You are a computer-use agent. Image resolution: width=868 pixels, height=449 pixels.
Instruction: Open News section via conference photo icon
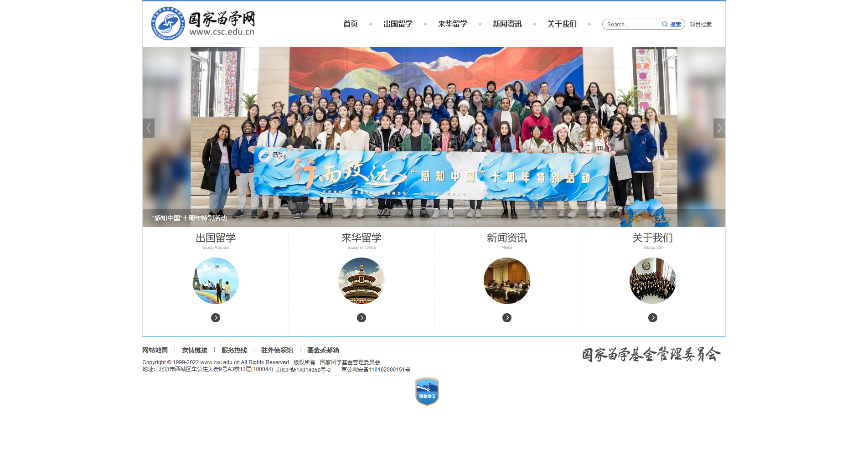(506, 280)
